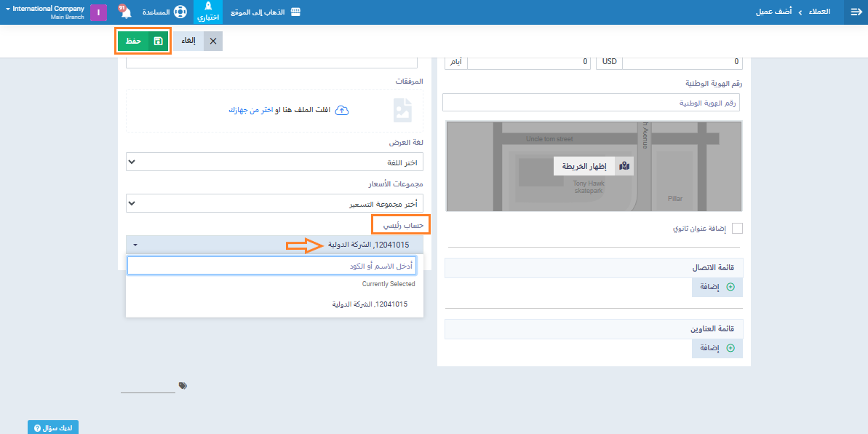
Task: Click Show Map button
Action: coord(594,166)
